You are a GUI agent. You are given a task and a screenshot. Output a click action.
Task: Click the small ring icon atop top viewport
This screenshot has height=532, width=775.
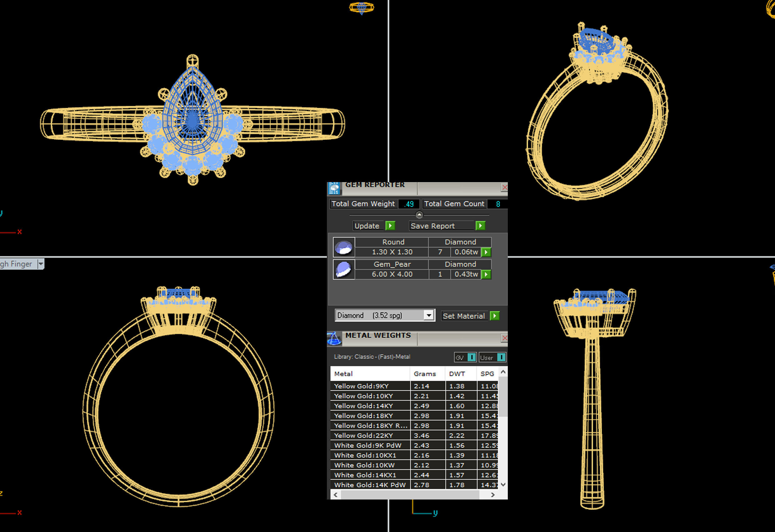[362, 8]
